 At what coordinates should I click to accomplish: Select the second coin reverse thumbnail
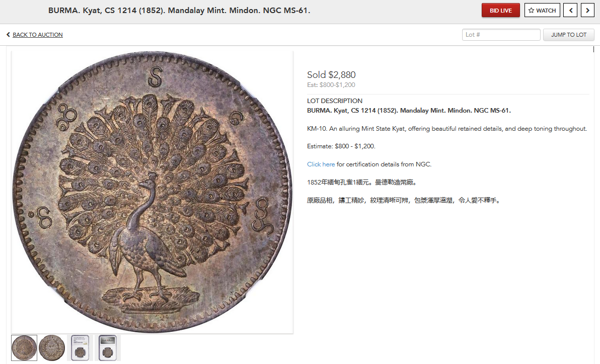pos(52,348)
